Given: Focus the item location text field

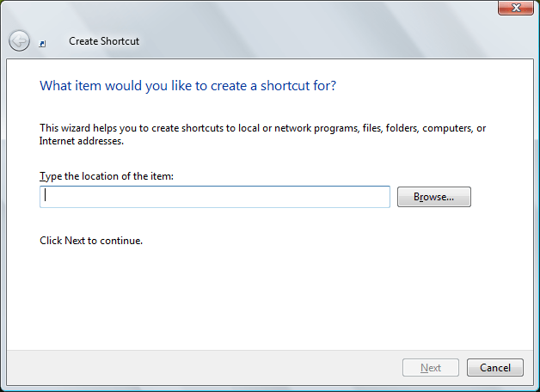Looking at the screenshot, I should tap(215, 197).
